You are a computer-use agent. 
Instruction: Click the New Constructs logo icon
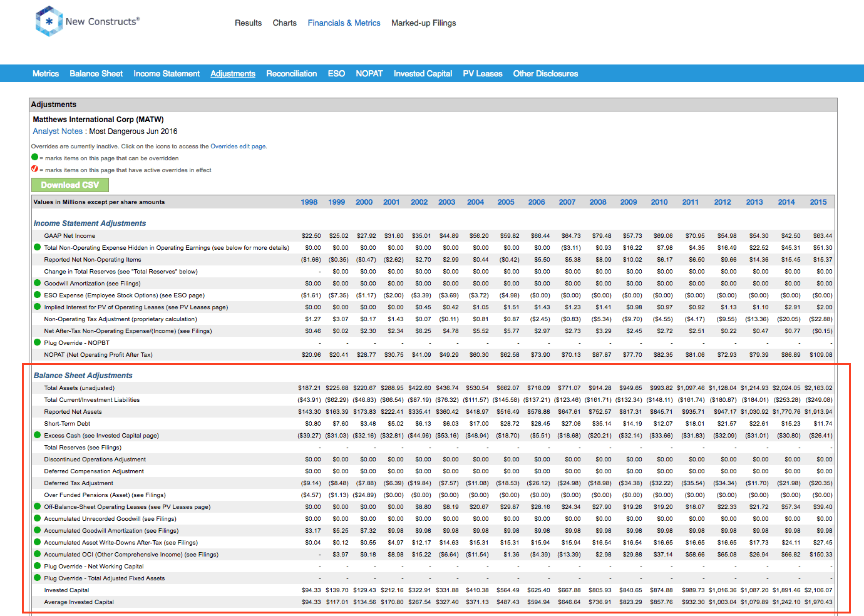(x=49, y=21)
